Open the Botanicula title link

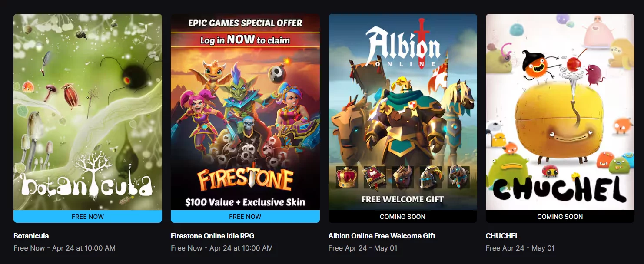(x=31, y=236)
